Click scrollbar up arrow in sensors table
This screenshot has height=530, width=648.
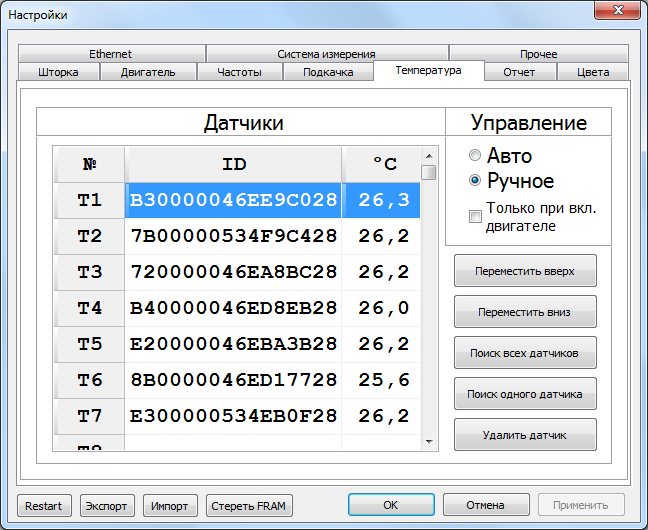click(x=429, y=156)
